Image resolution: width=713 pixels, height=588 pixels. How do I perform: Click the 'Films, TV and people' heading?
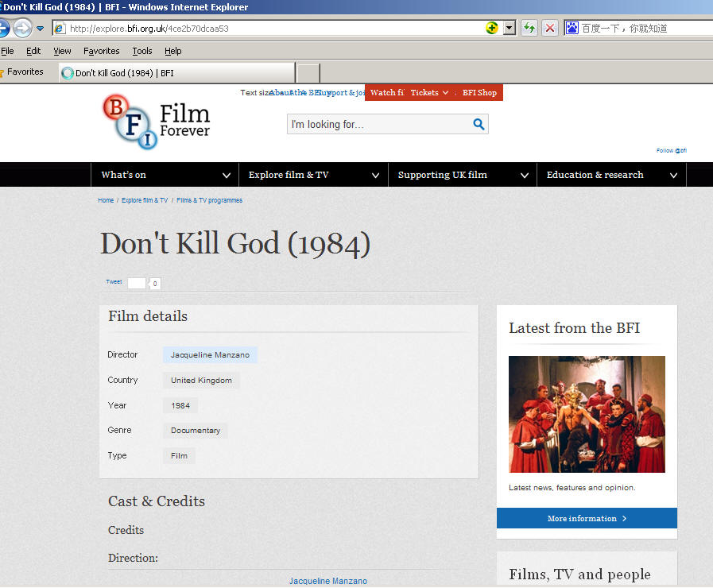point(579,574)
